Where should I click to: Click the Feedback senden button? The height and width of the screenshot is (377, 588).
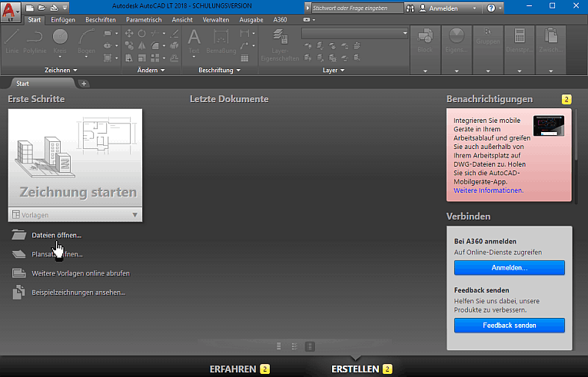coord(510,326)
